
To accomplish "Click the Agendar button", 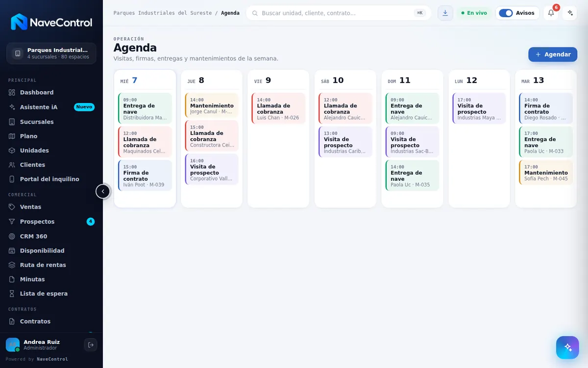I will 553,54.
